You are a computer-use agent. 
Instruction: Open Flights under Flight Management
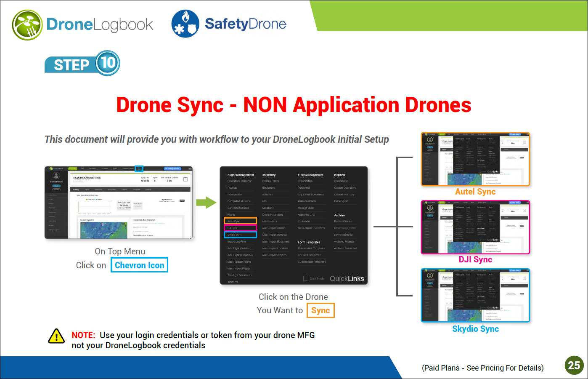point(231,215)
